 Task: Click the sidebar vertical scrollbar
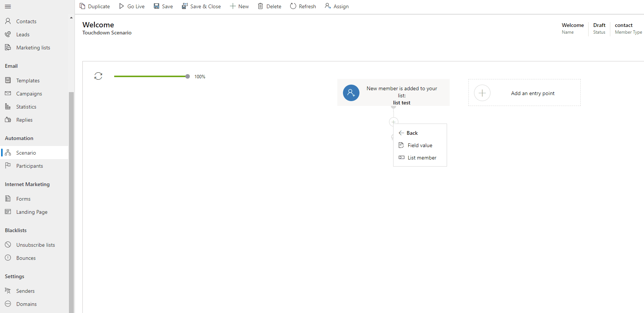pos(71,202)
